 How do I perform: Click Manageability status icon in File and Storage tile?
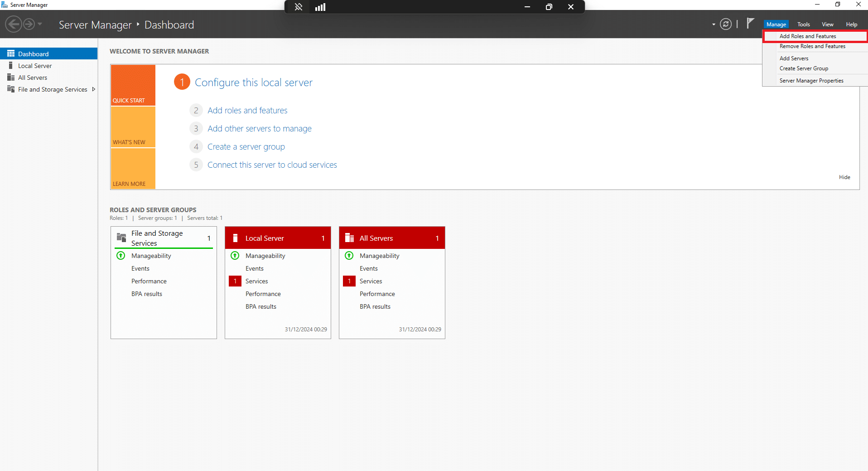click(121, 256)
